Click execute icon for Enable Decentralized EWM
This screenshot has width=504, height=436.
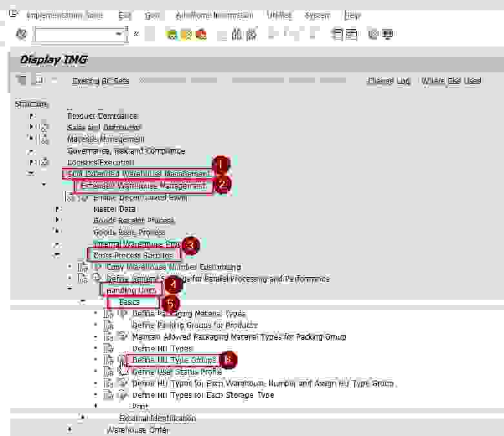(x=83, y=198)
